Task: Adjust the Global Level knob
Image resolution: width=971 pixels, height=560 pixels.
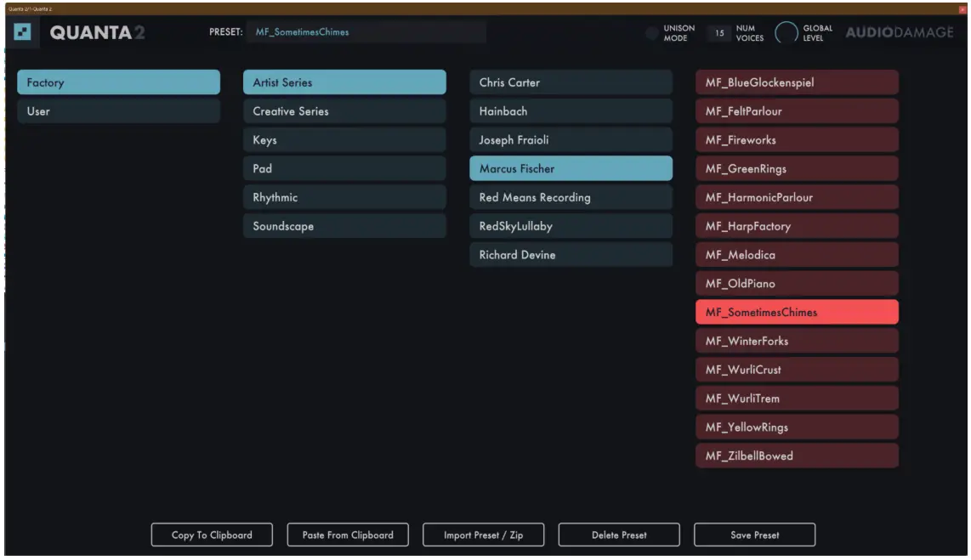Action: click(786, 33)
